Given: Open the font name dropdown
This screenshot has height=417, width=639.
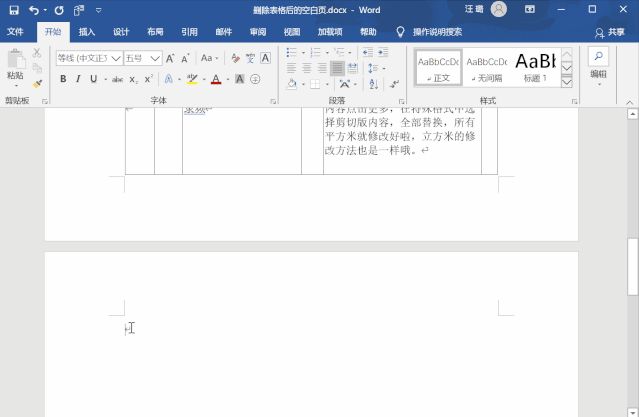Looking at the screenshot, I should [x=115, y=58].
